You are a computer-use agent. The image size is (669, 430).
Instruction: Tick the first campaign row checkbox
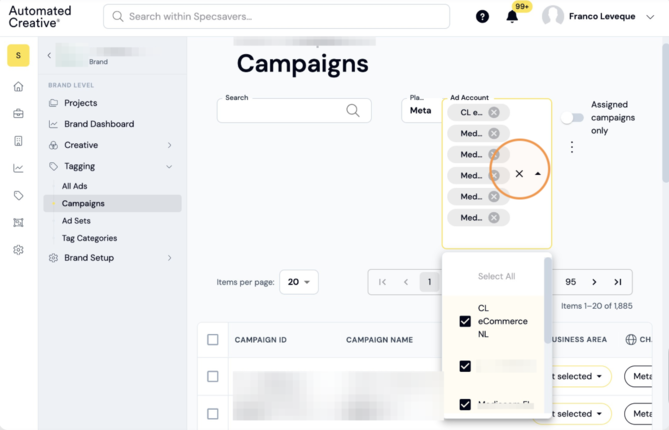[x=212, y=376]
